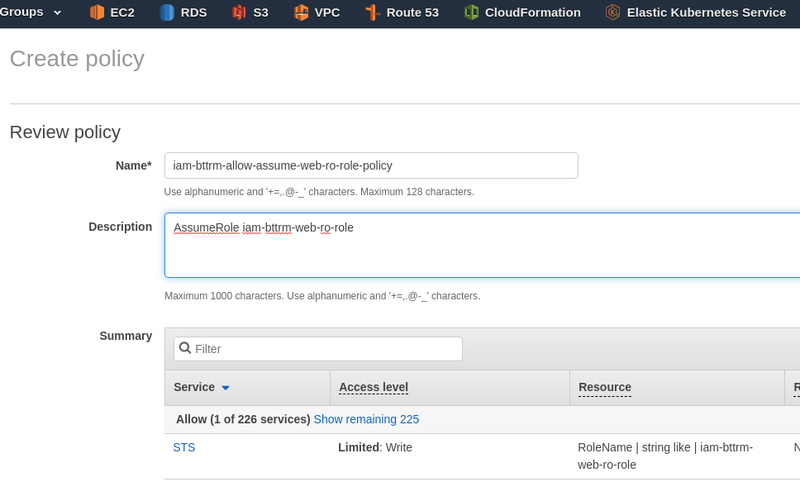Focus the Description text area
800x502 pixels.
482,245
